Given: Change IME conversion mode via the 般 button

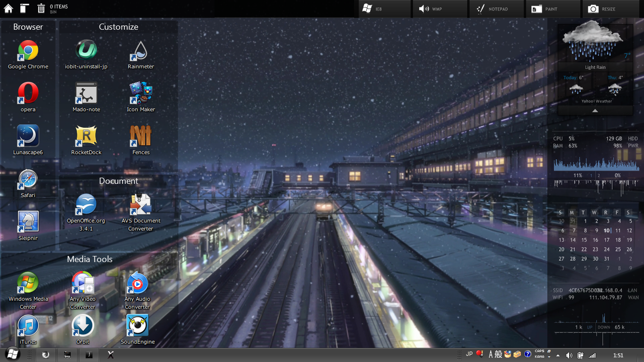Looking at the screenshot, I should click(499, 354).
